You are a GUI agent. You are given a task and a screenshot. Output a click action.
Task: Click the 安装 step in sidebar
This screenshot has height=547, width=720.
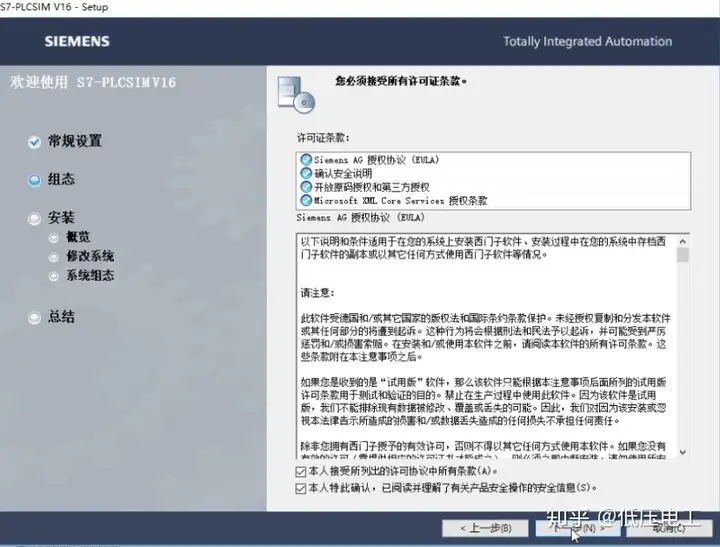pyautogui.click(x=61, y=217)
